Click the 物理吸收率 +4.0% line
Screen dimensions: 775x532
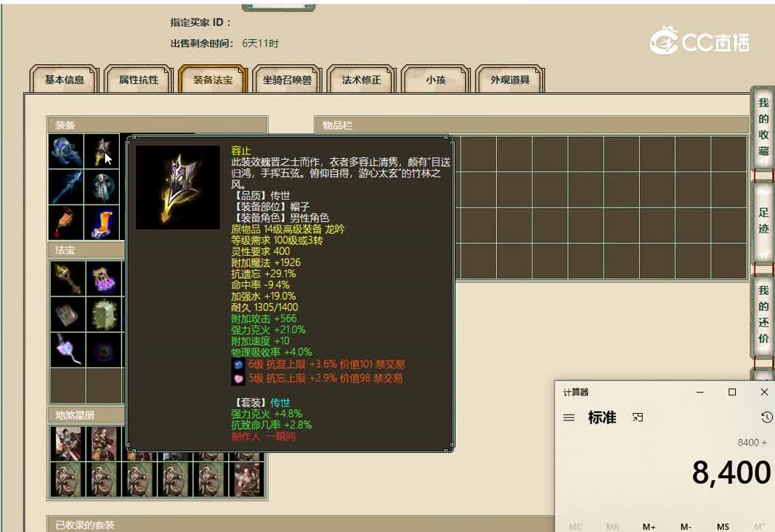click(x=271, y=352)
